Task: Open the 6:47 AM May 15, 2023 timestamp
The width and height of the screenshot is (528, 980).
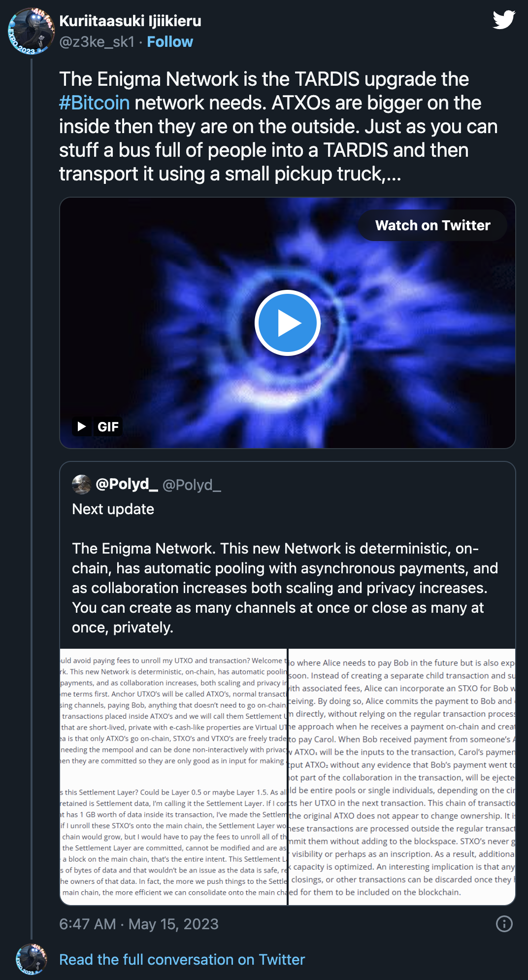Action: click(138, 924)
